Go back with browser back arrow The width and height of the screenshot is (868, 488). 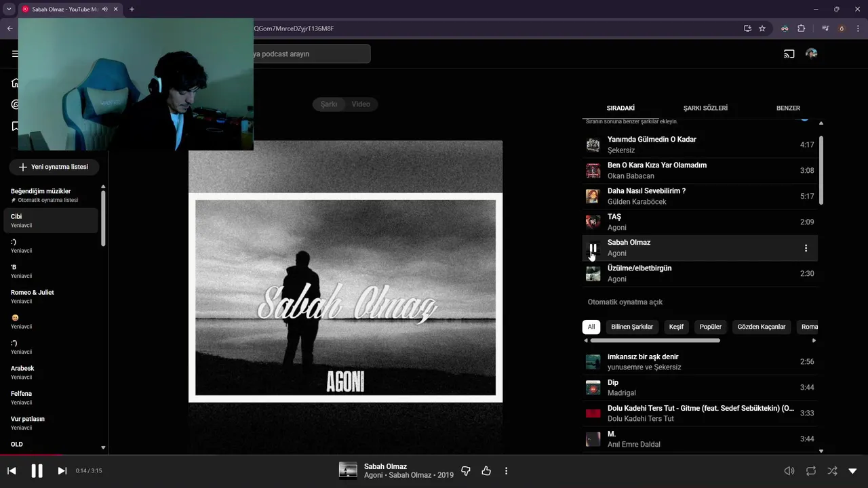[x=9, y=28]
